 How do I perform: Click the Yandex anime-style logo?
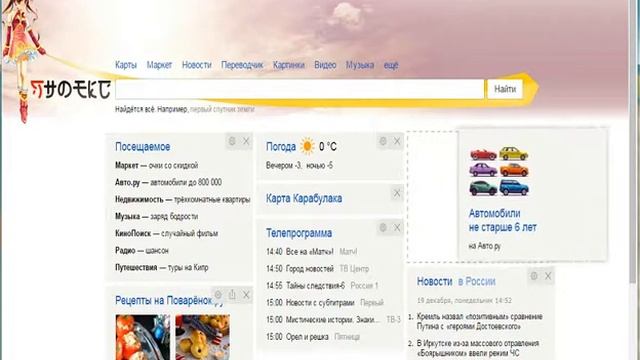pos(71,89)
